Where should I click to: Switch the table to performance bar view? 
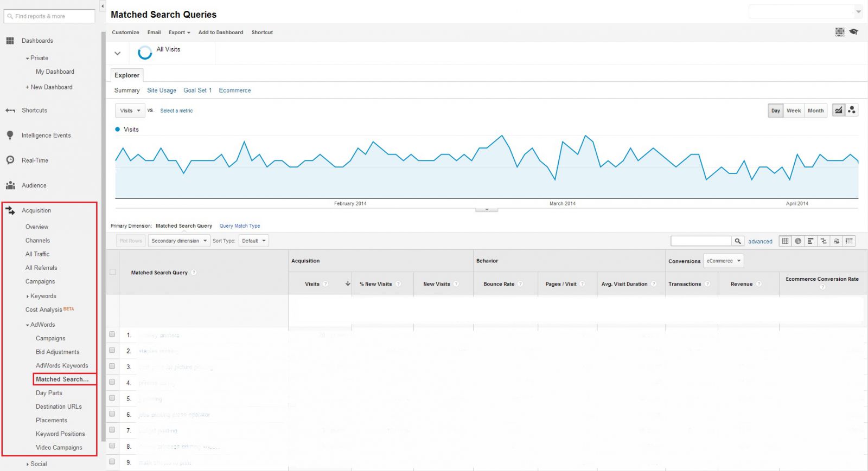point(810,241)
